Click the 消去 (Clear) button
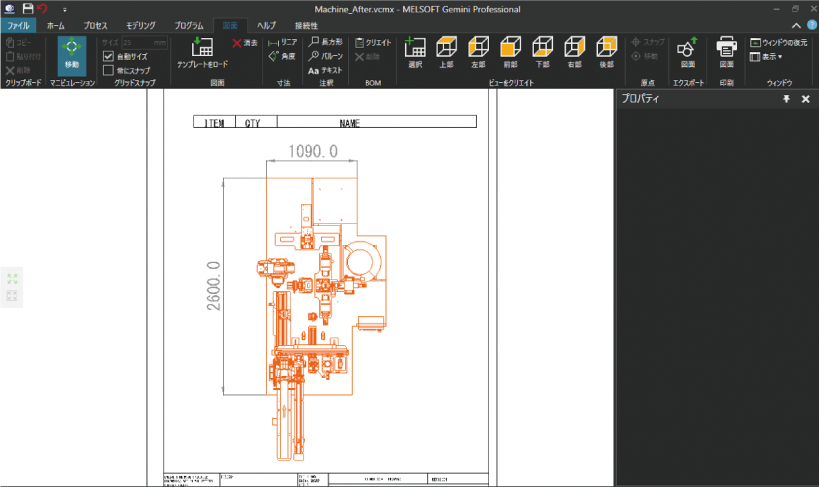Viewport: 819px width, 487px height. tap(245, 43)
